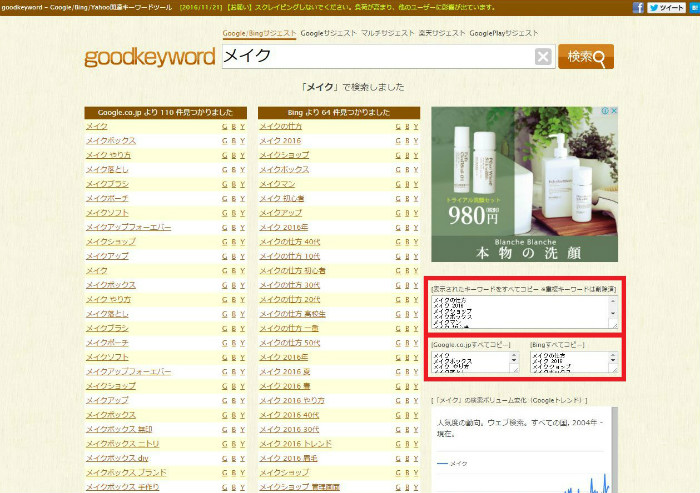The image size is (700, 493).
Task: Click Y link in メイク 2016 眉毛 row
Action: coord(416,459)
